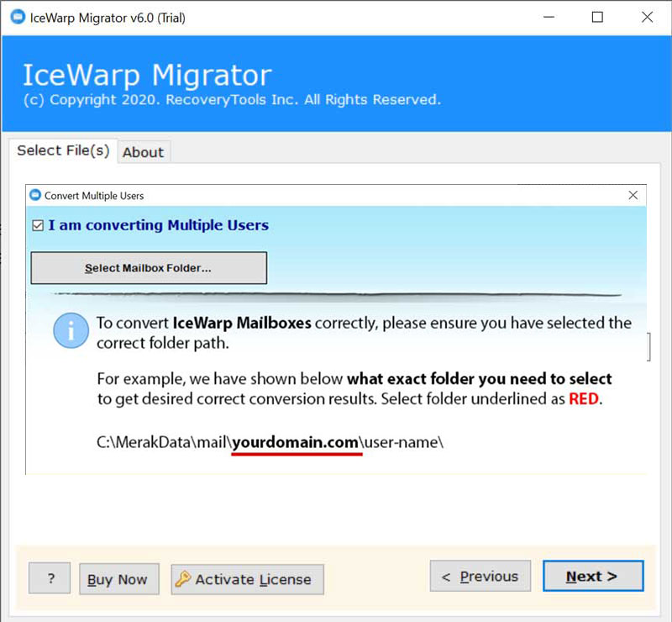Click the 'Convert Multiple Users' dialog title
Viewport: 672px width, 622px height.
pos(94,196)
